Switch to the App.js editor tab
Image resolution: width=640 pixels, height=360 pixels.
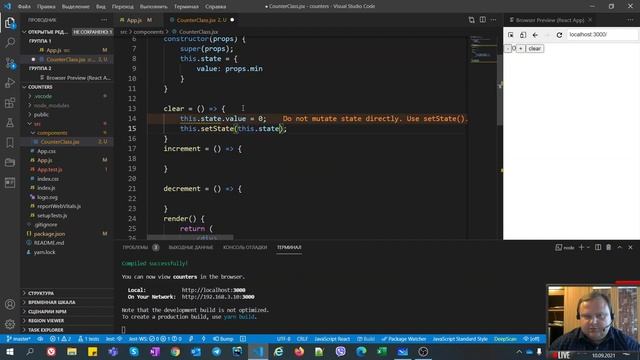(x=135, y=20)
